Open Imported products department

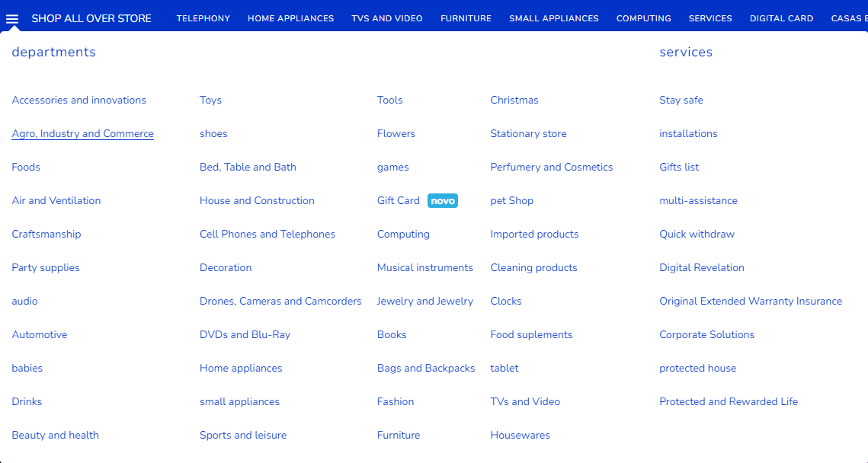tap(535, 234)
